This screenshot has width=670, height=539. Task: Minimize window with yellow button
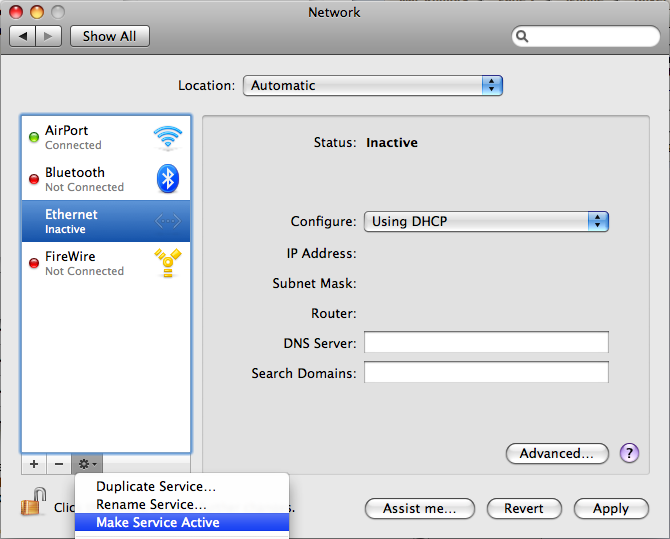tap(37, 12)
